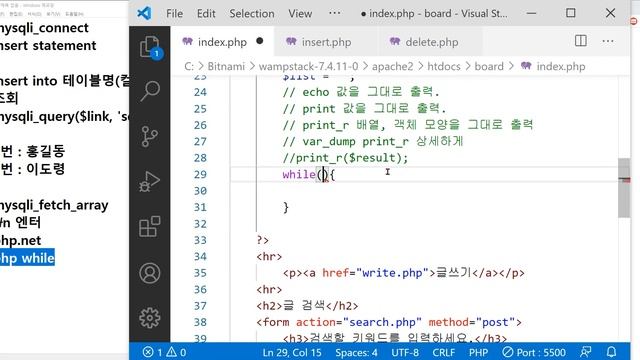Show hidden menus via title bar ellipsis
The image size is (640, 360).
tap(335, 13)
